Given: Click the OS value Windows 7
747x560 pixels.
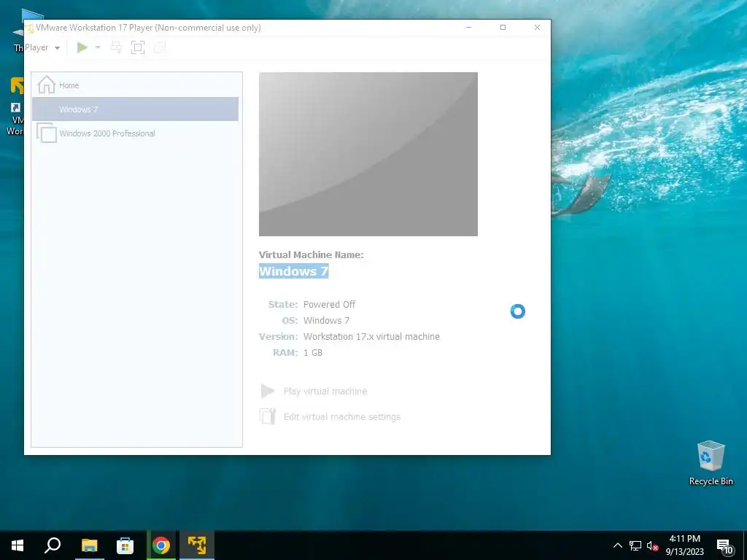Looking at the screenshot, I should [x=326, y=321].
